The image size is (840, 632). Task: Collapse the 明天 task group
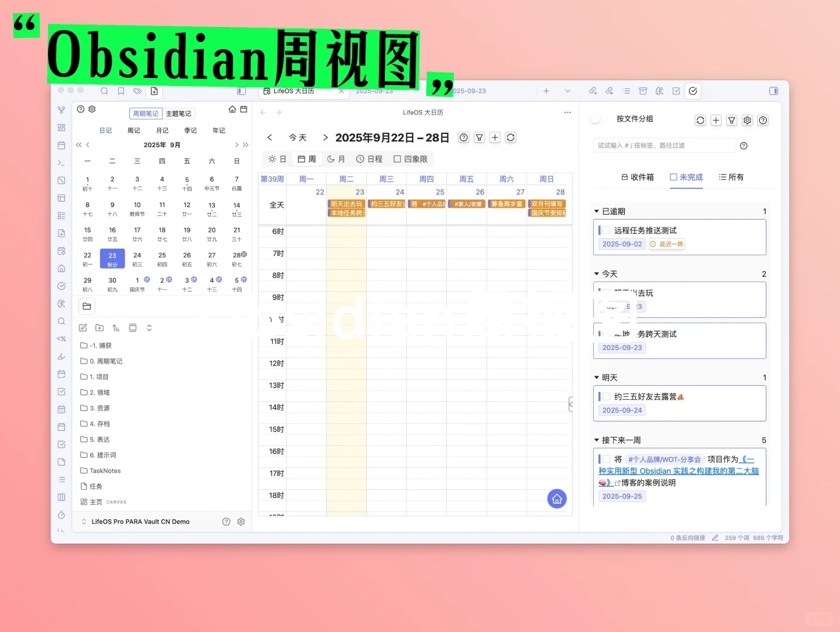[597, 377]
